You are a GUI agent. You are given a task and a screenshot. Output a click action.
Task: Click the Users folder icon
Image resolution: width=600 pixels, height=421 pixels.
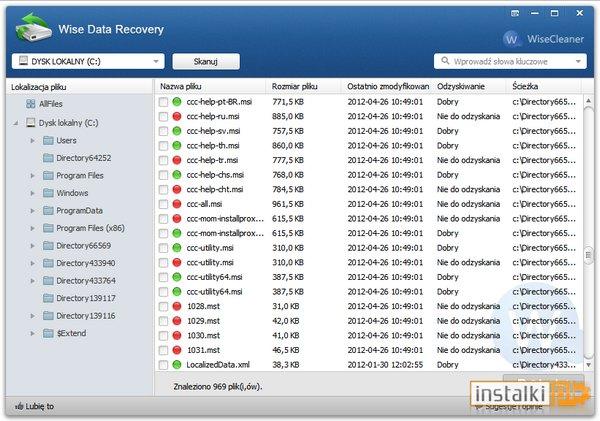[48, 140]
